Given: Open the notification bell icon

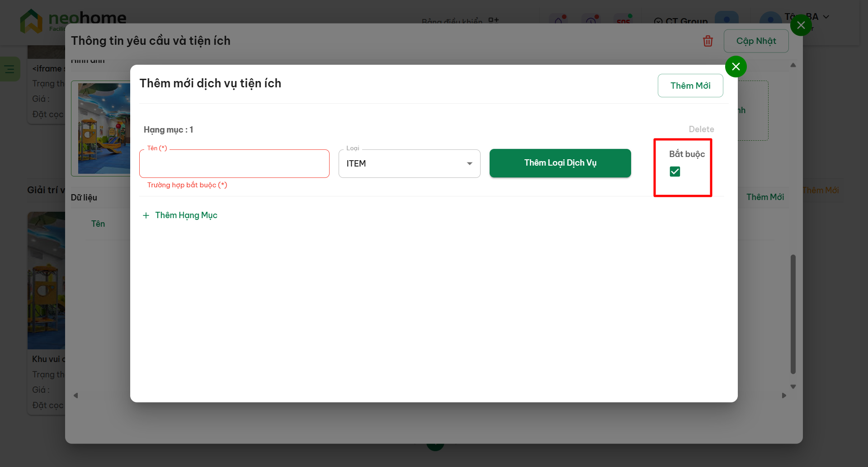Looking at the screenshot, I should (x=559, y=20).
